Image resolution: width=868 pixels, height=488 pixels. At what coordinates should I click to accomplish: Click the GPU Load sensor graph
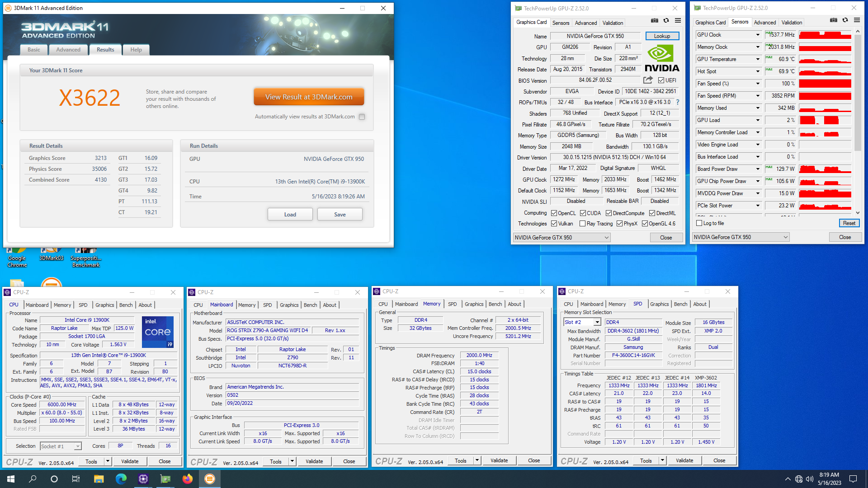(x=825, y=120)
